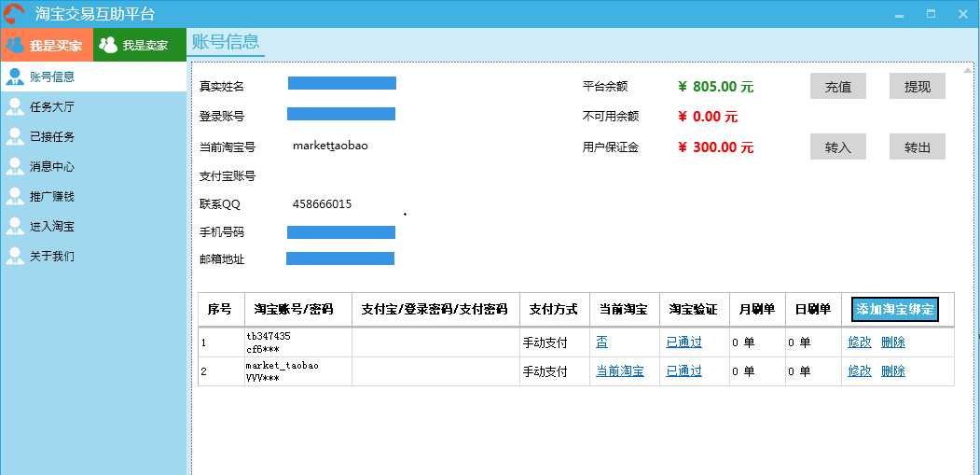Switch to the 我是买家 tab
980x475 pixels.
pos(47,45)
